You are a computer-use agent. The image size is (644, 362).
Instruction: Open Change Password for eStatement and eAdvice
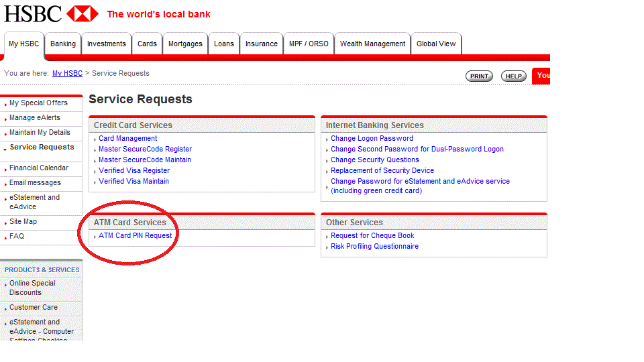pyautogui.click(x=420, y=186)
